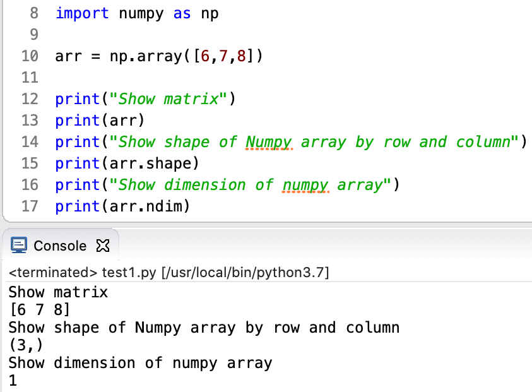Click the [6 7 8] console output
Screen dimensions: 532x392
pyautogui.click(x=39, y=310)
